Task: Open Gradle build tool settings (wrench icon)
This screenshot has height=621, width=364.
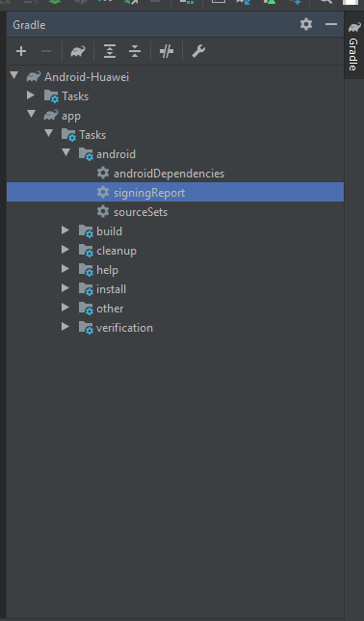Action: [197, 51]
